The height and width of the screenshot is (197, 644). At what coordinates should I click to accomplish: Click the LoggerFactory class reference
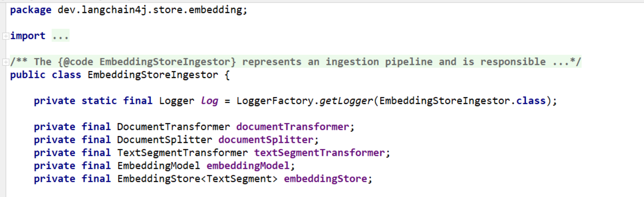275,101
